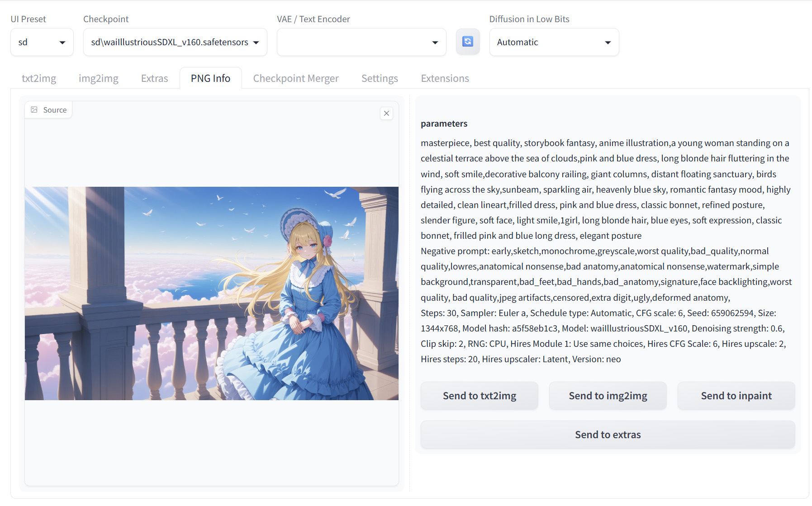Click the parameters heading text

coord(444,123)
